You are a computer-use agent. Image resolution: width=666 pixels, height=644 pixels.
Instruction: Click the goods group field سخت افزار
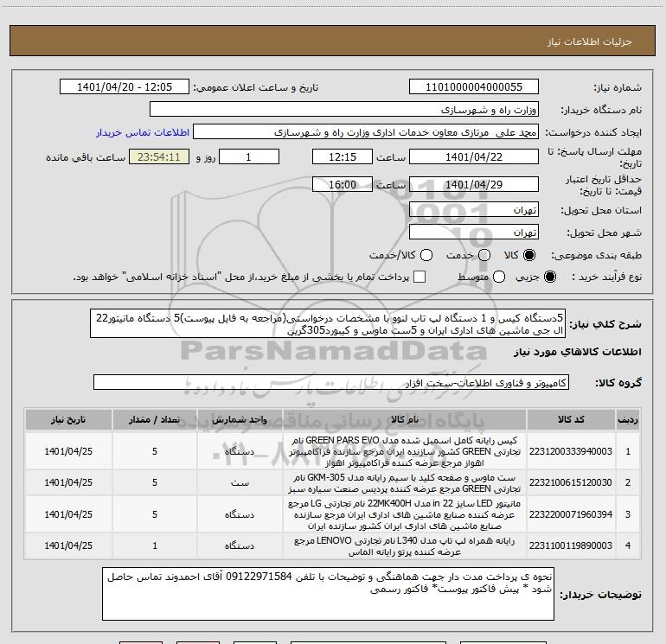[x=331, y=382]
